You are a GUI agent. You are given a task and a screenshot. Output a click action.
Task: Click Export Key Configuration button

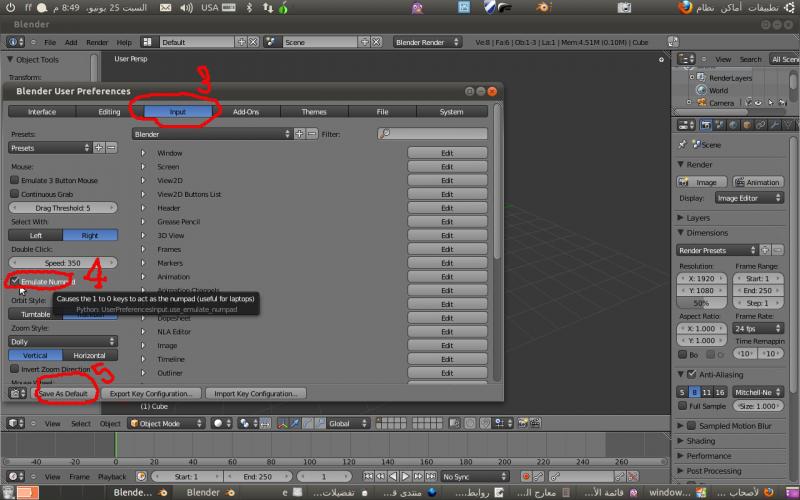click(x=151, y=393)
